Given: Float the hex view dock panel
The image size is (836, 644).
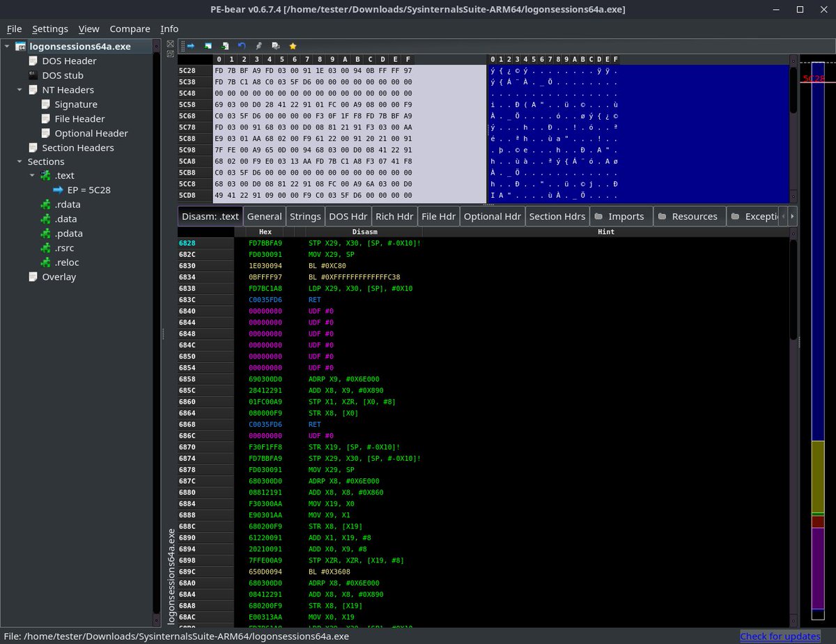Looking at the screenshot, I should coord(170,53).
